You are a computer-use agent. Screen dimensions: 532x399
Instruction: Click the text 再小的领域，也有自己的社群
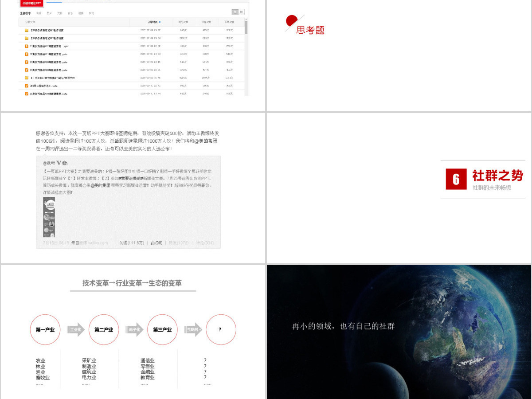click(x=343, y=326)
